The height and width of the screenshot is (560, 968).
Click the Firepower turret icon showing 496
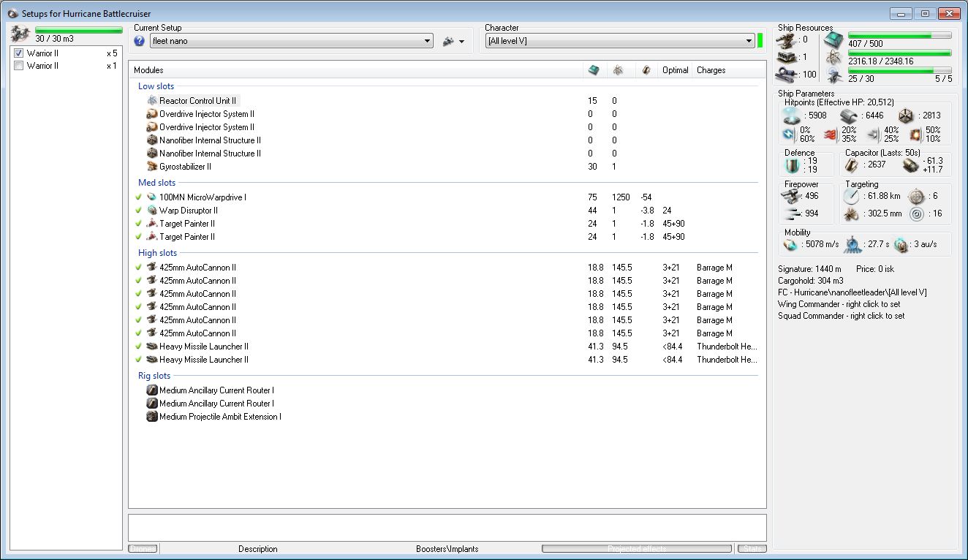click(x=790, y=196)
